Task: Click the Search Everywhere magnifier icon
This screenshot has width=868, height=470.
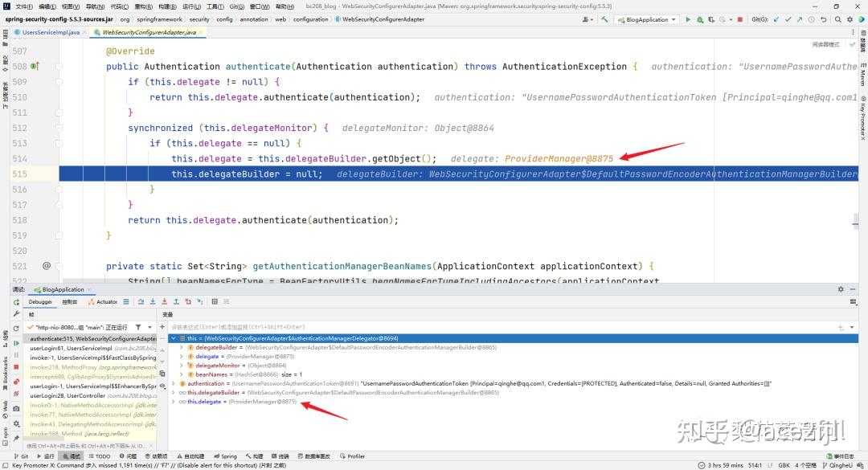Action: (837, 18)
